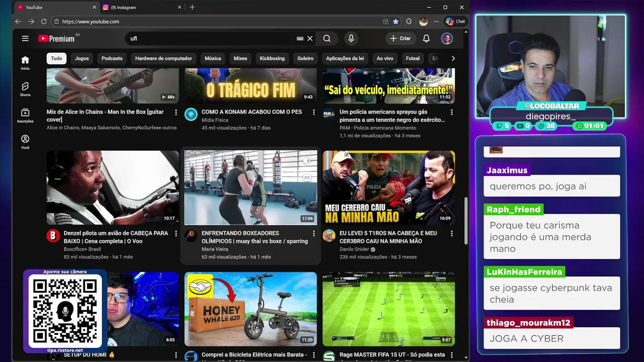Select the Goleiro filter chip
The height and width of the screenshot is (362, 644).
[x=305, y=58]
